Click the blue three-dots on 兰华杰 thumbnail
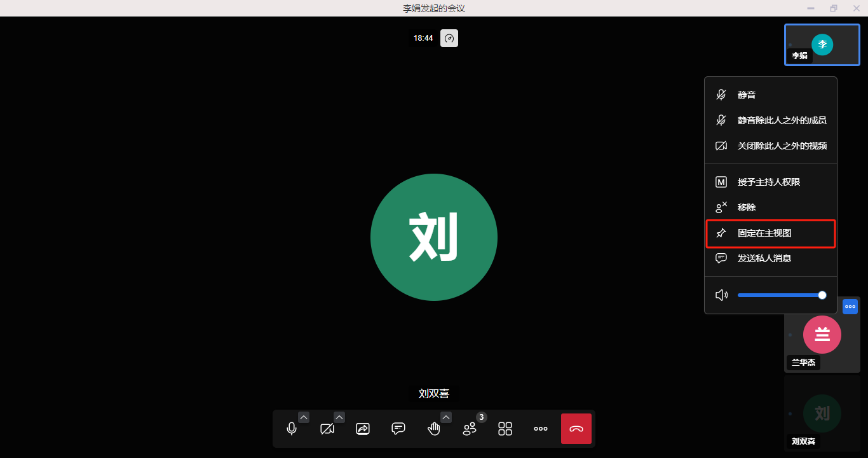The image size is (868, 458). point(850,307)
